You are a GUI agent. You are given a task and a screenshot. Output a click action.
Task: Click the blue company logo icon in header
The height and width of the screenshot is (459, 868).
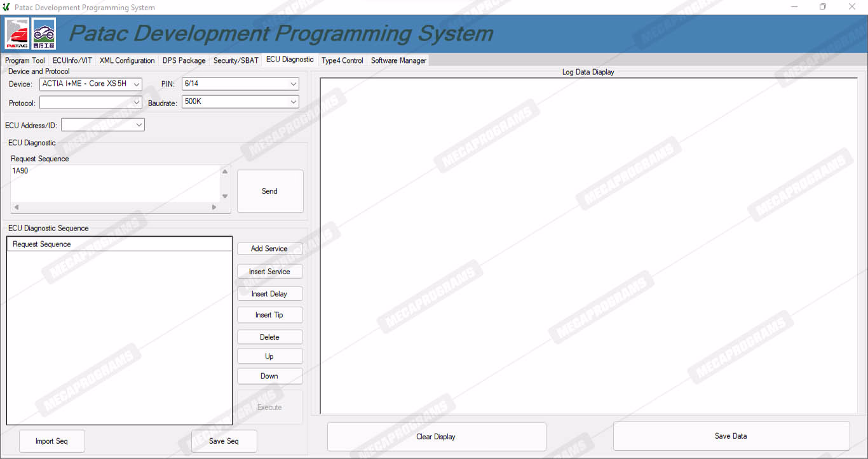(x=44, y=34)
